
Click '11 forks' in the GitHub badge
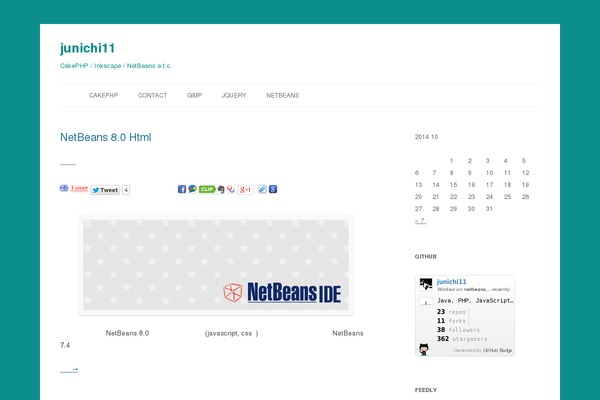pos(452,321)
